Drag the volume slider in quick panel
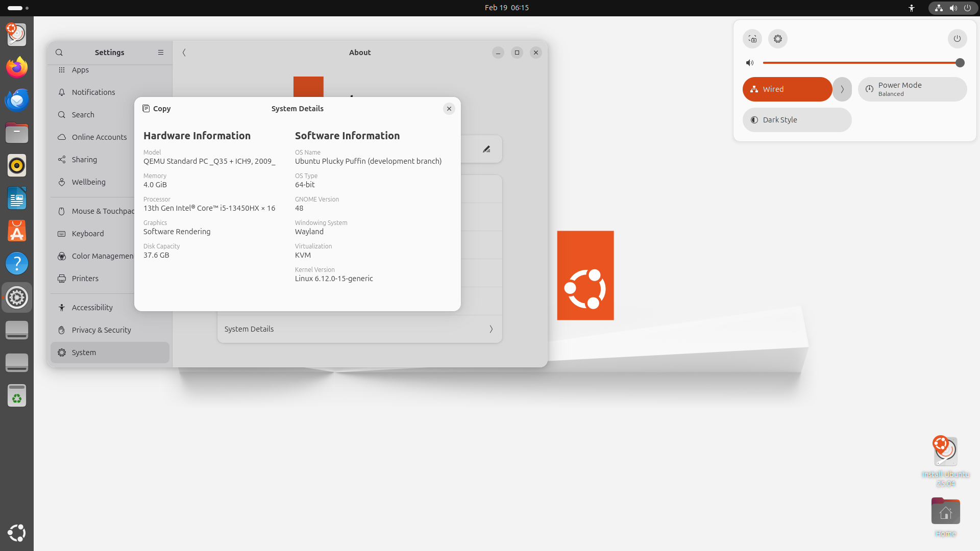Viewport: 980px width, 551px height. tap(959, 63)
